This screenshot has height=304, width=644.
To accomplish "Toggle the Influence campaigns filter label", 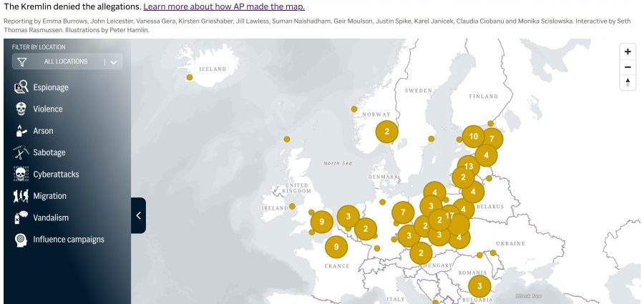I will tap(68, 239).
